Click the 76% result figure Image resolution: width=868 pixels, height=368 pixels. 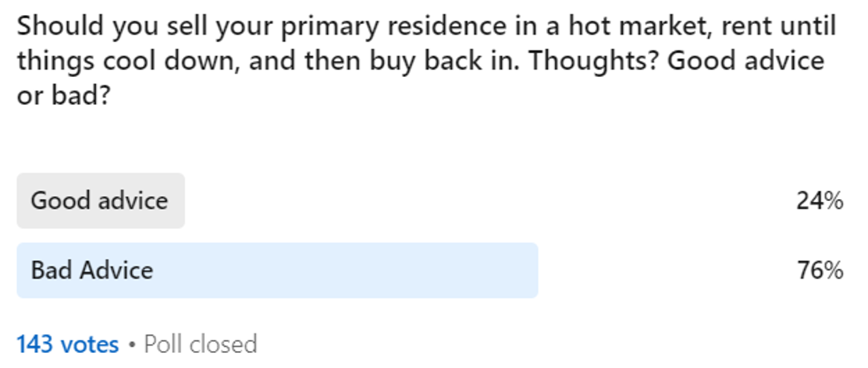tap(820, 271)
